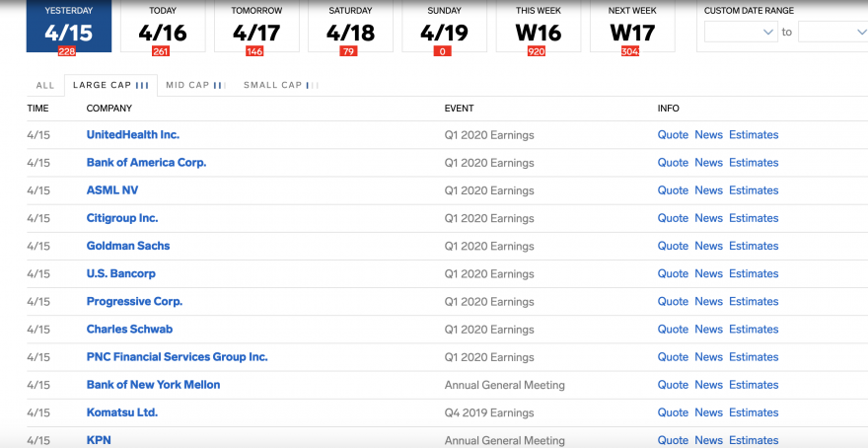Image resolution: width=868 pixels, height=448 pixels.
Task: View This Week W16 events
Action: tap(538, 27)
